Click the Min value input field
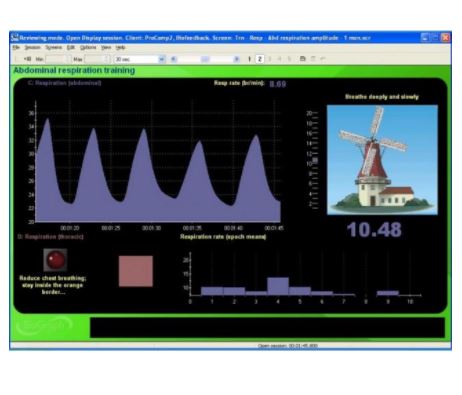 point(58,59)
